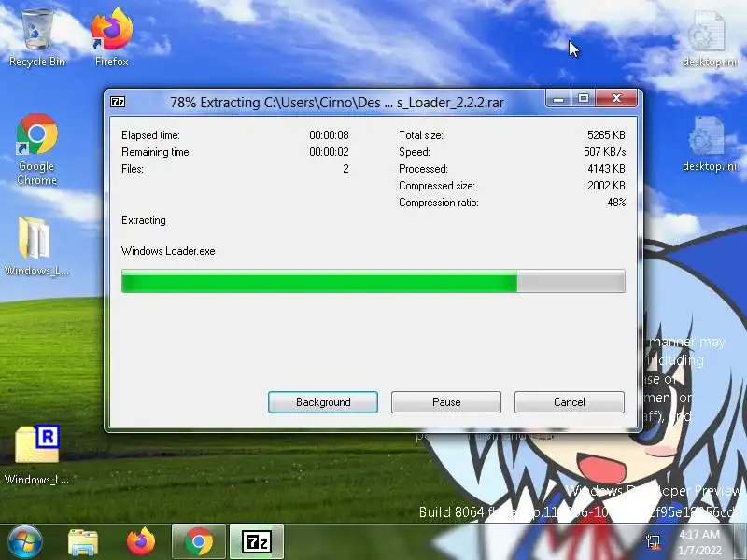This screenshot has width=747, height=560.
Task: Launch the Firefox desktop shortcut
Action: 111,38
